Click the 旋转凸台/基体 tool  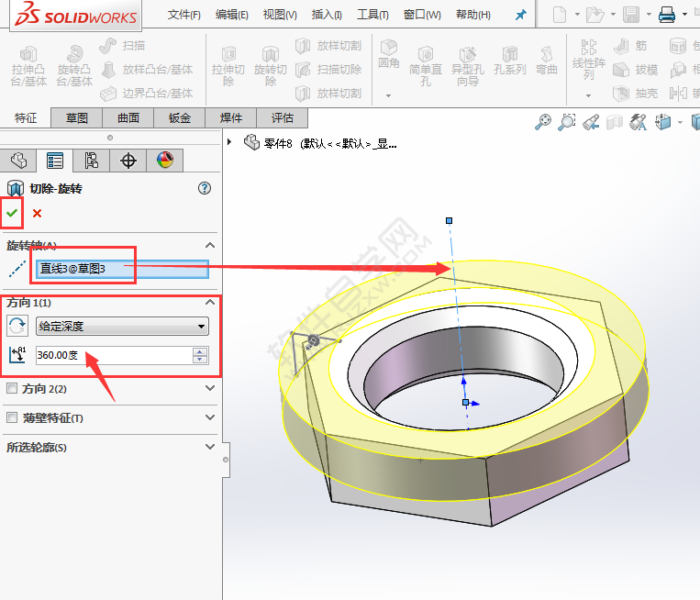74,66
